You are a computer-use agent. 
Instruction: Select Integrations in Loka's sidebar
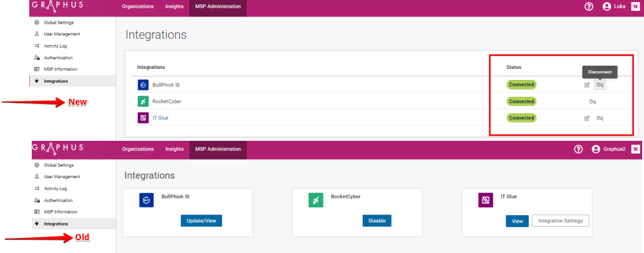[73, 81]
